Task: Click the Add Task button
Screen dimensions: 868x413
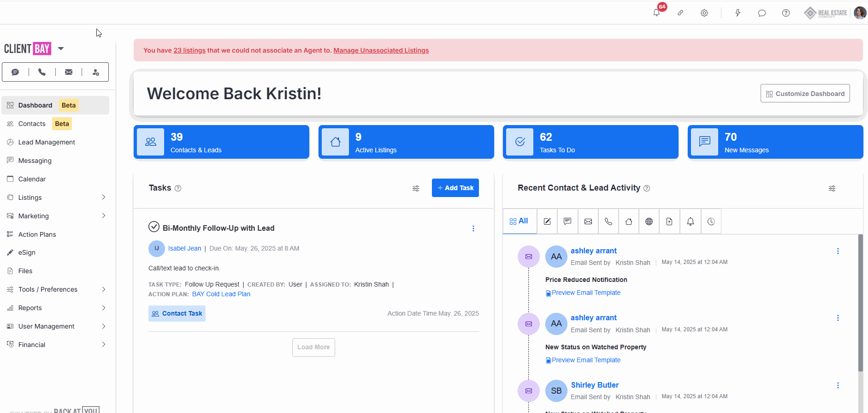Action: [x=455, y=188]
